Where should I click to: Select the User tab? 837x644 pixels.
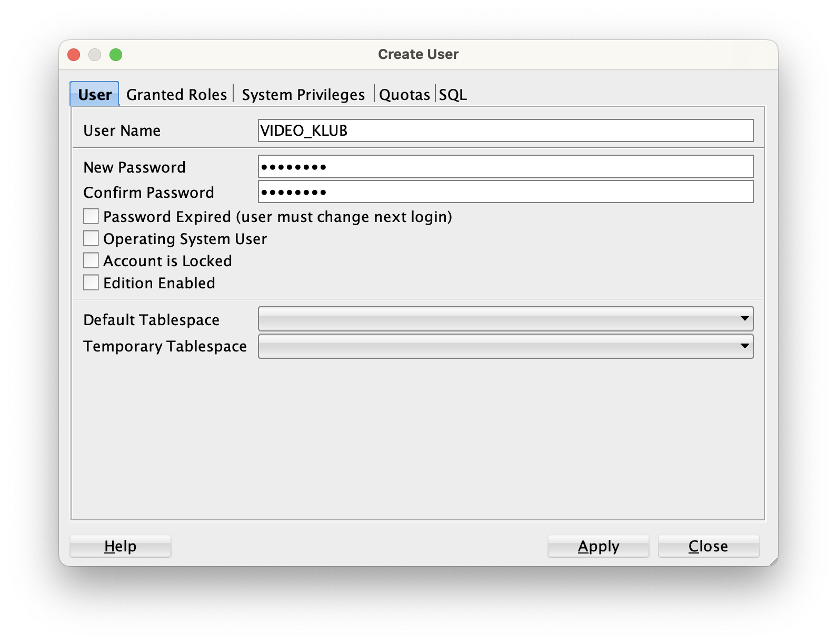(95, 95)
